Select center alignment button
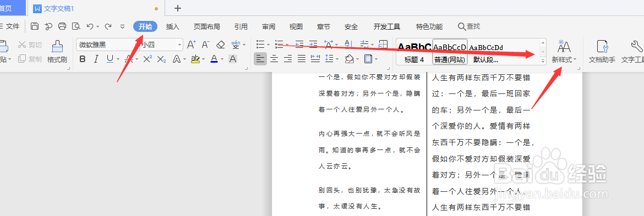Screen dimensions: 644x216 (274, 59)
